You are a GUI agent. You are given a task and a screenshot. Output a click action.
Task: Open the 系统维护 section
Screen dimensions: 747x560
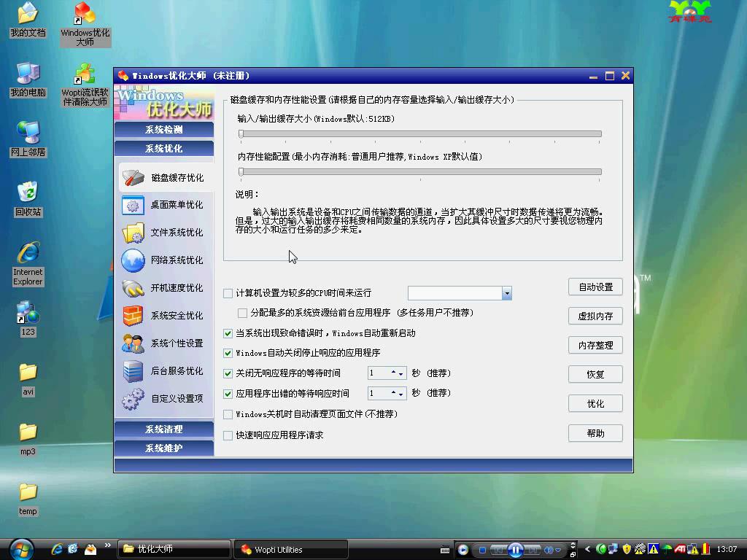164,448
